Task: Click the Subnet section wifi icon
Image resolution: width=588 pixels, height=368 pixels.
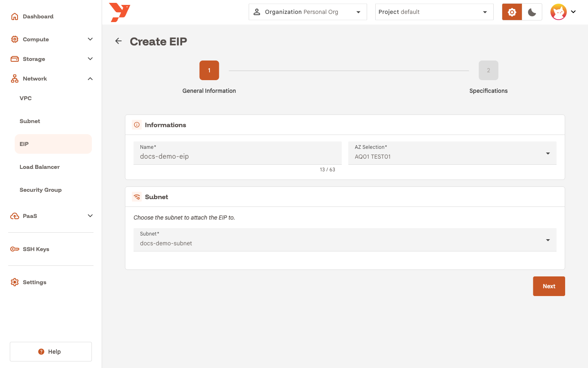Action: tap(137, 197)
